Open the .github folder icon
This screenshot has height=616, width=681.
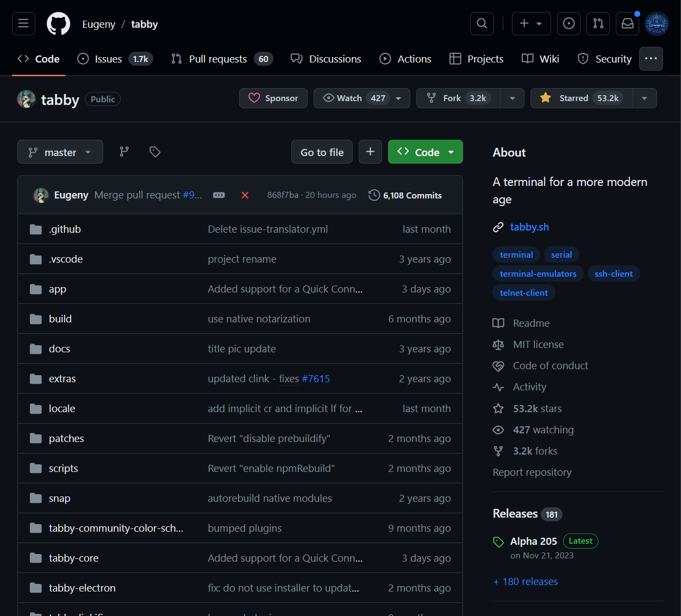point(36,229)
